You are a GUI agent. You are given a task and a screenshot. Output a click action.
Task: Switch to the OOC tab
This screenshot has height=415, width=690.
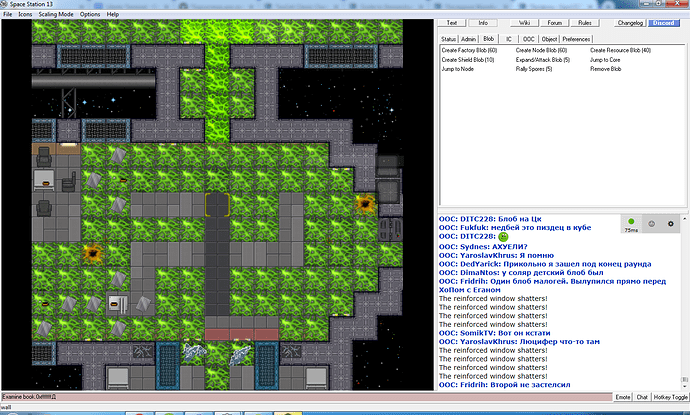[529, 39]
